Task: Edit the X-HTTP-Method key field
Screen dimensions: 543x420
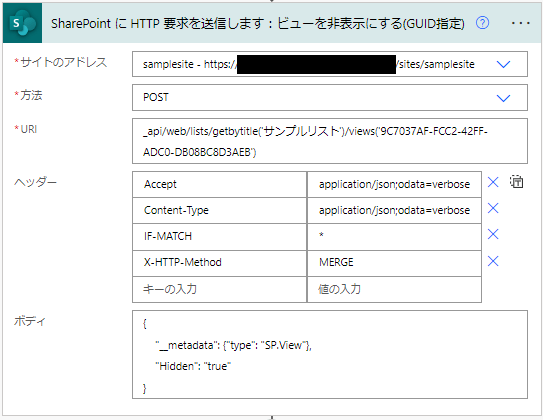Action: coord(220,263)
